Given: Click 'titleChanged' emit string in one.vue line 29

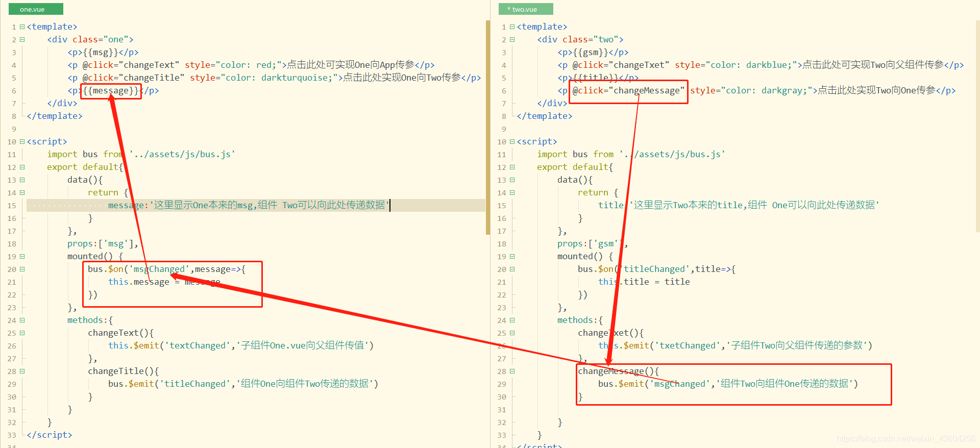Looking at the screenshot, I should coord(198,384).
